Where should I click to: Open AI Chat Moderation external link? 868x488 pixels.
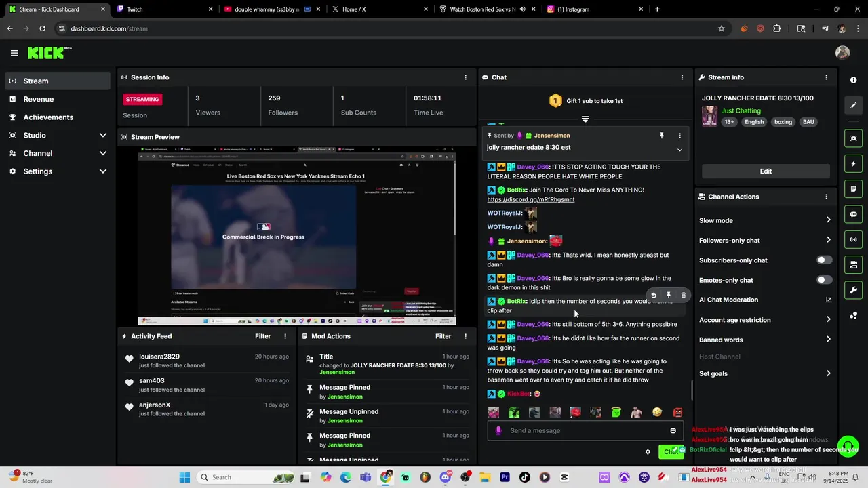click(x=828, y=300)
